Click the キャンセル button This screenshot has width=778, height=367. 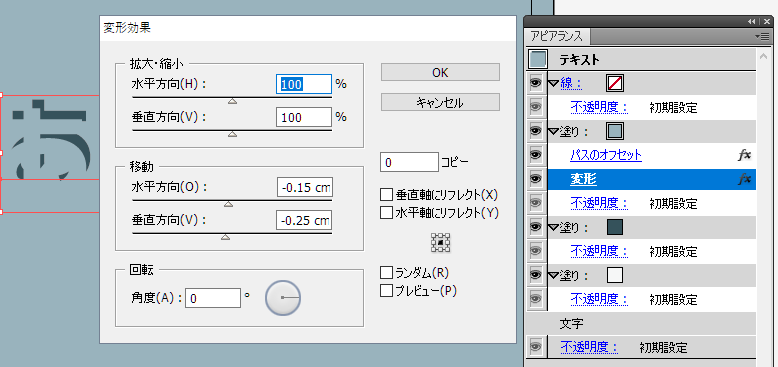click(440, 103)
